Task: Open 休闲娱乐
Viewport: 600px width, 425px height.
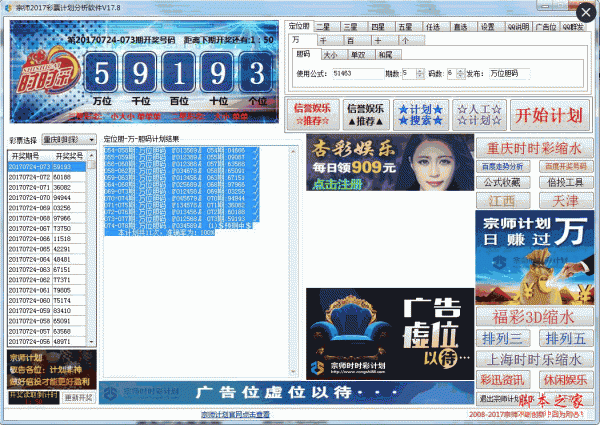Action: [x=566, y=380]
